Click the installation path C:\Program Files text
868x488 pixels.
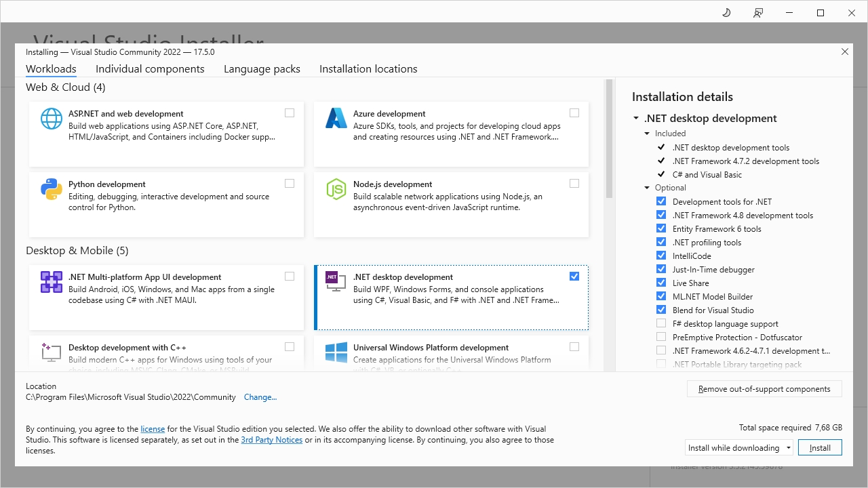pyautogui.click(x=131, y=397)
